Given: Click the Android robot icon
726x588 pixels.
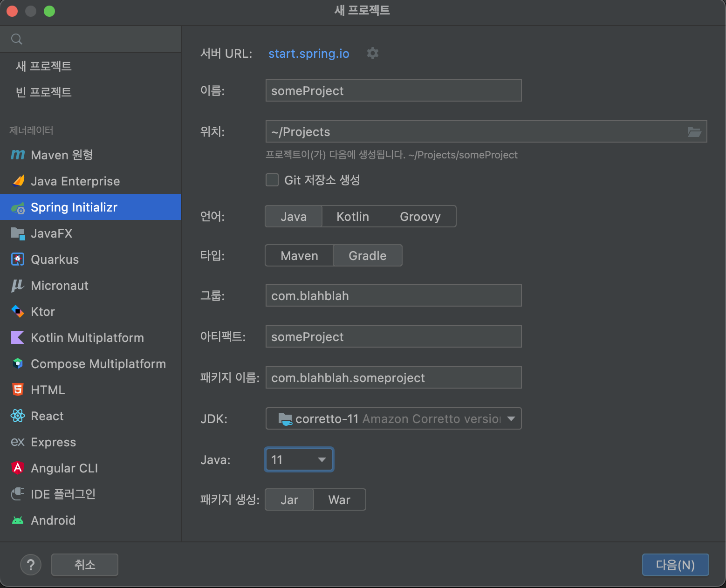Looking at the screenshot, I should click(x=18, y=520).
